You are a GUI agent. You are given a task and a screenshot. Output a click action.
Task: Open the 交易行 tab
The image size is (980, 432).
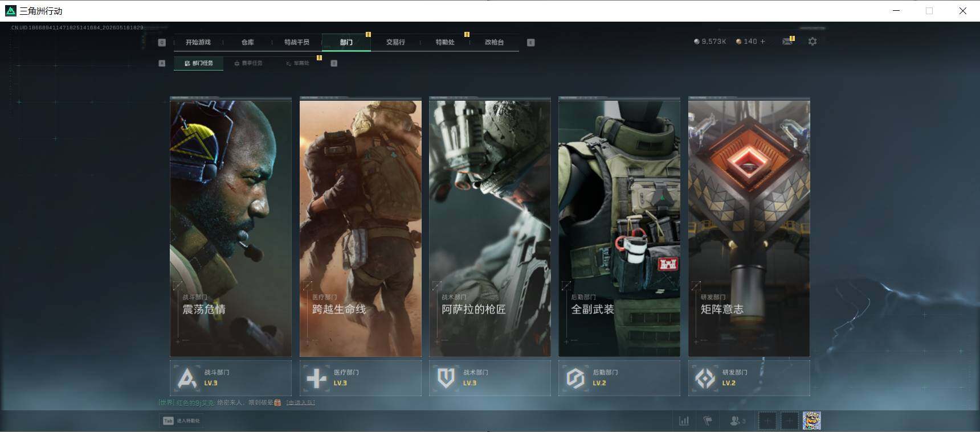[395, 42]
